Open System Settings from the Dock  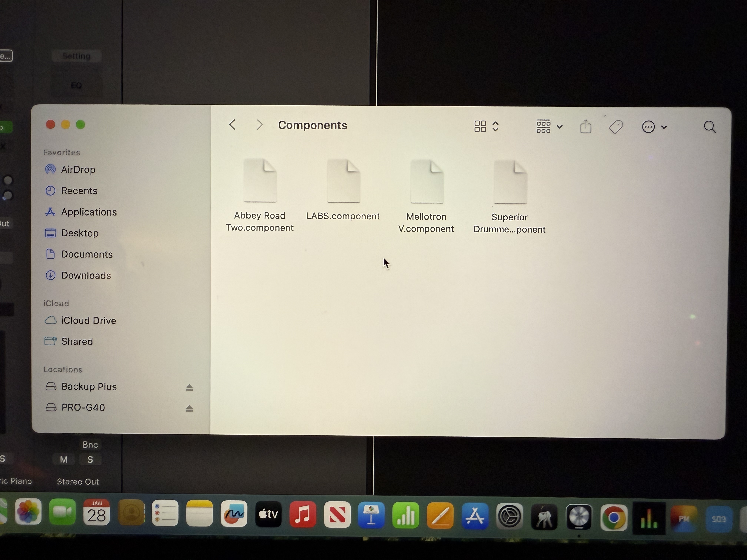(x=510, y=516)
